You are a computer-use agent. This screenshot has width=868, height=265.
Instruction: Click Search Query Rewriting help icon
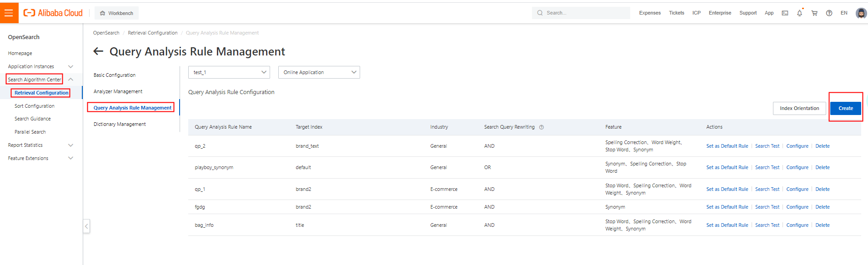(542, 127)
